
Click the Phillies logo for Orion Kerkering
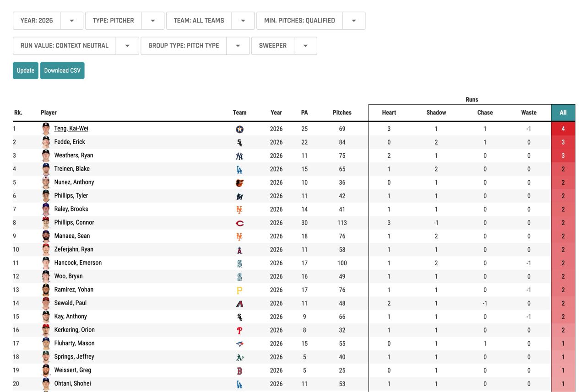pos(239,330)
